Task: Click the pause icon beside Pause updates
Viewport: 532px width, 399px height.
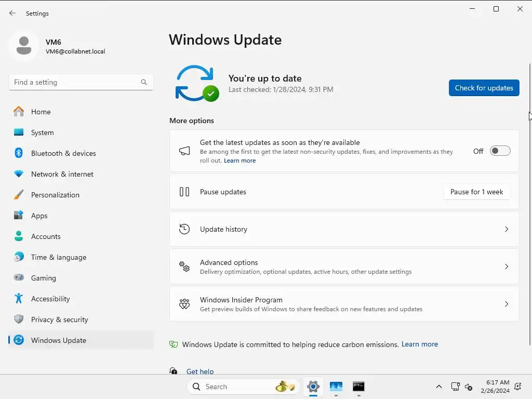Action: pyautogui.click(x=184, y=192)
